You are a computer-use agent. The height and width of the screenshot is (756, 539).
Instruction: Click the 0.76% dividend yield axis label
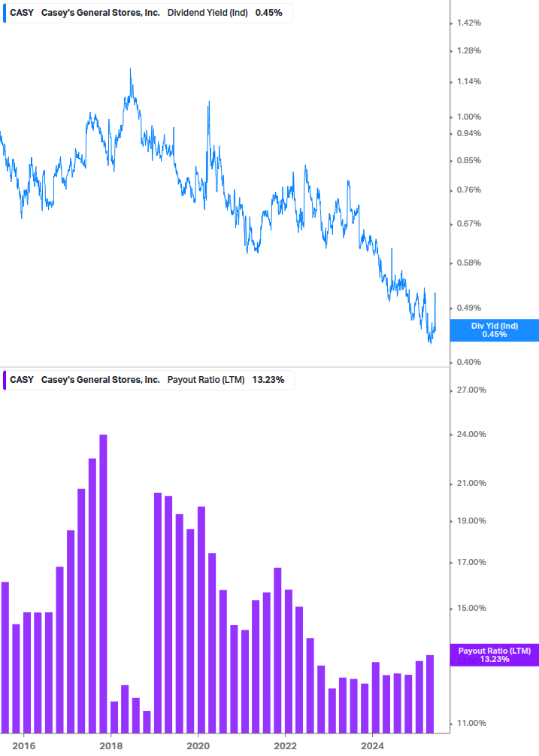pos(468,190)
